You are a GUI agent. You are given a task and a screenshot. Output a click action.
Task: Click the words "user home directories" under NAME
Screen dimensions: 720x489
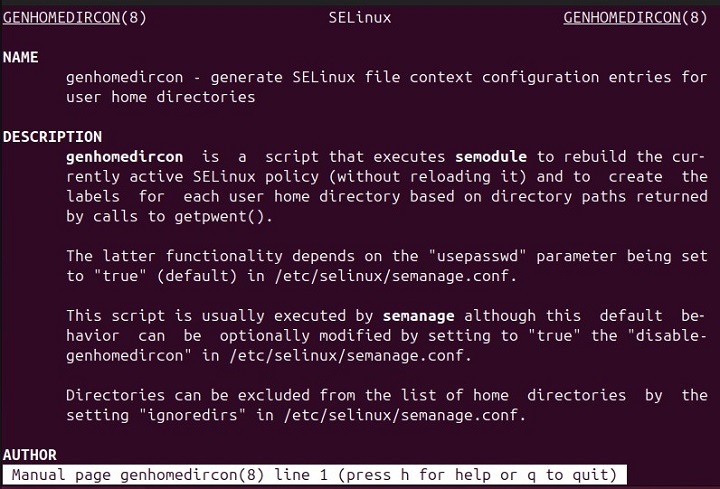coord(162,97)
